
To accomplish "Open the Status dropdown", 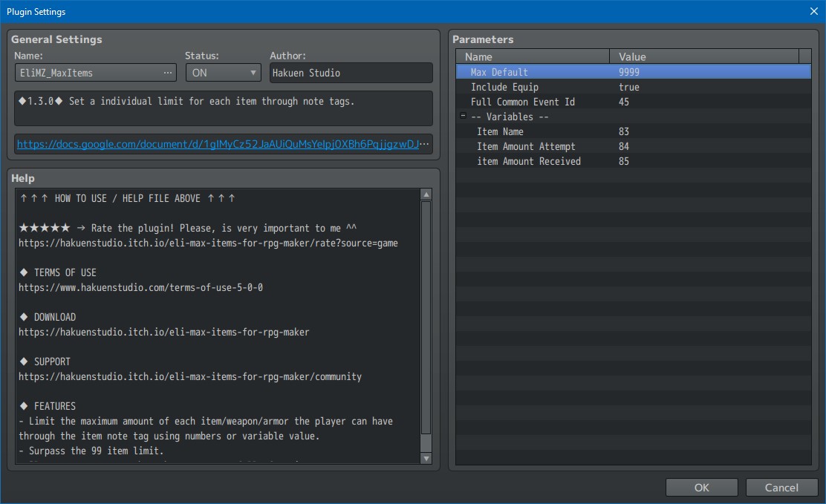I will click(x=223, y=73).
